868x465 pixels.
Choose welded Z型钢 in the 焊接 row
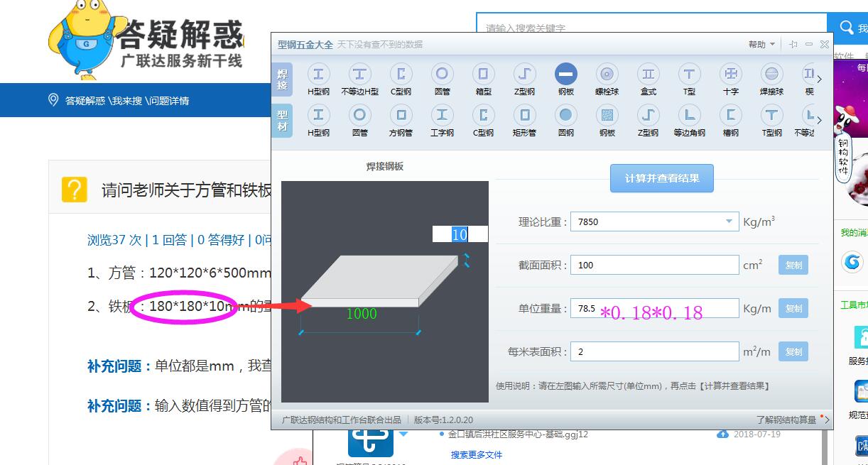point(524,79)
